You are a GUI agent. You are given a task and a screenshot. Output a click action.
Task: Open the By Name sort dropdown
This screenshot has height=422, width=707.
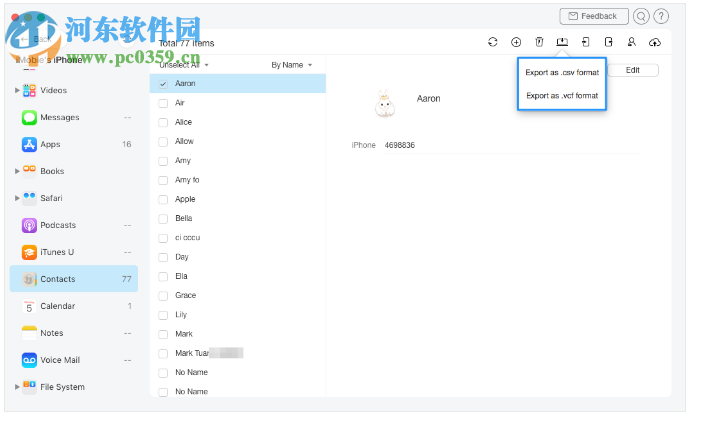point(292,65)
